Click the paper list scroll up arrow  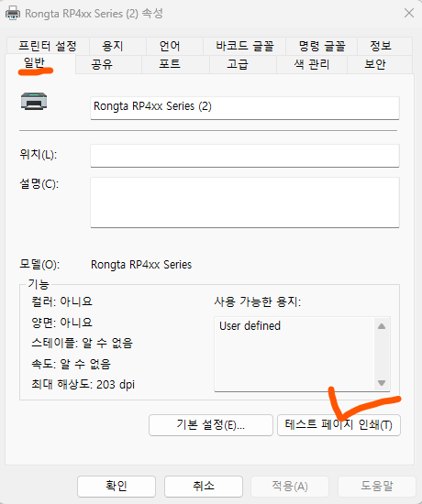(x=382, y=326)
